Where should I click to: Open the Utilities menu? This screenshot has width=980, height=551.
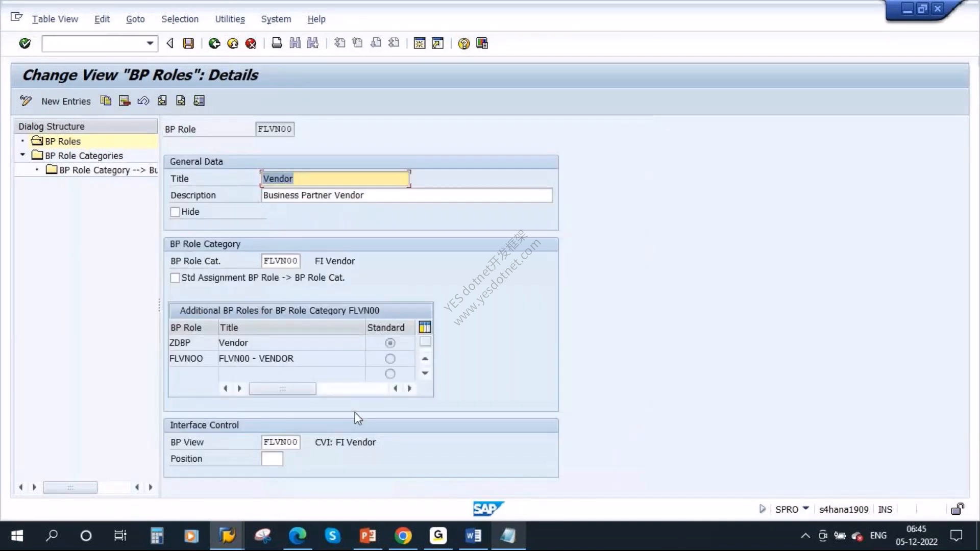point(230,19)
